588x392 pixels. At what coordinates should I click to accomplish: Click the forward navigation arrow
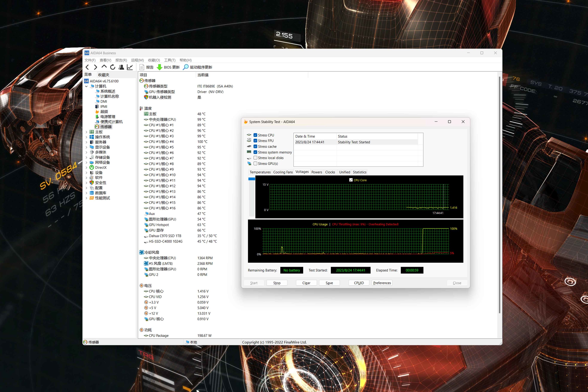95,67
